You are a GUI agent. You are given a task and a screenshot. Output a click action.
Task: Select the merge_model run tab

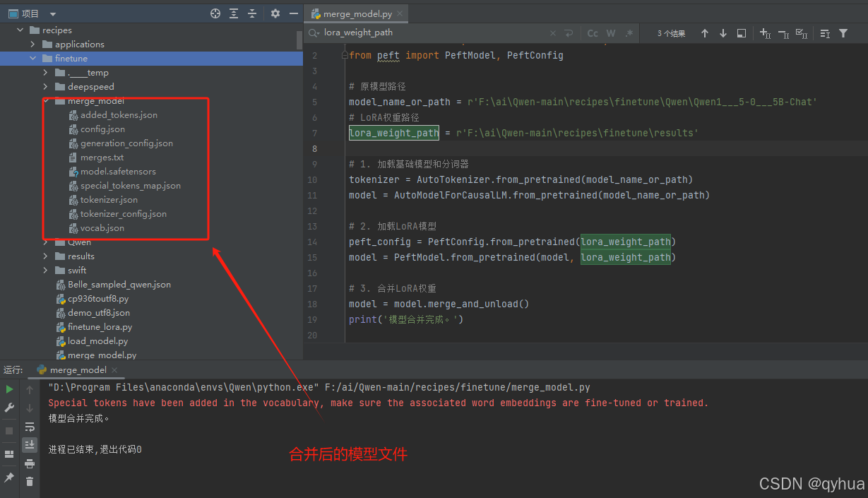click(x=78, y=370)
